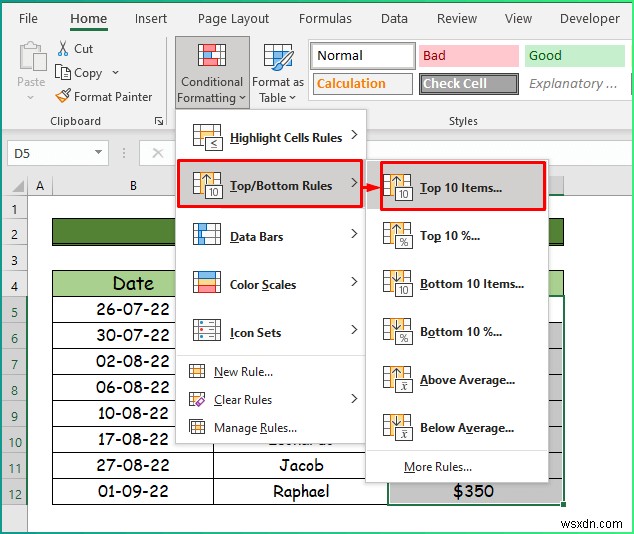Click the New Rule icon
The width and height of the screenshot is (634, 534).
point(197,371)
